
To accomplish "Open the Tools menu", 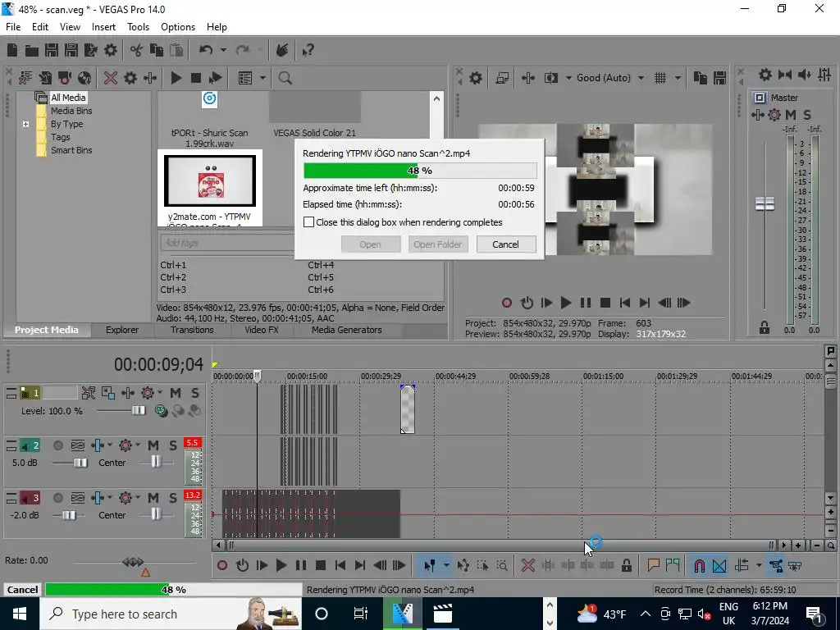I will 138,27.
